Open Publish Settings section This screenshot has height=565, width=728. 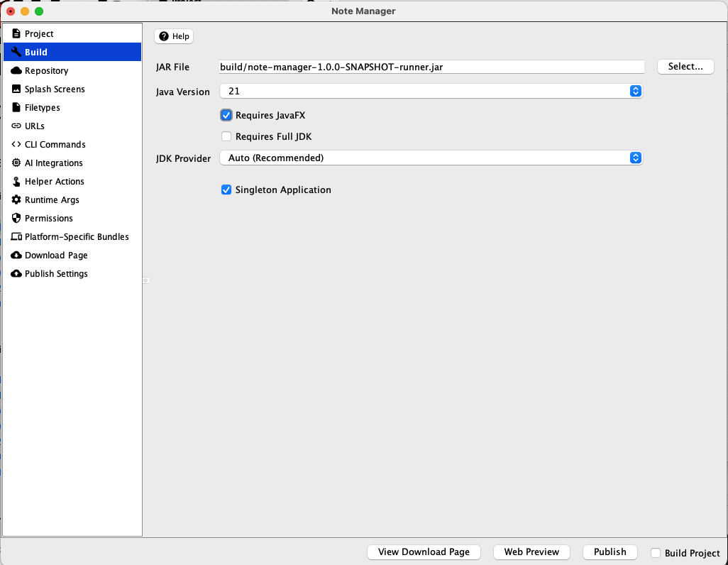[x=72, y=274]
